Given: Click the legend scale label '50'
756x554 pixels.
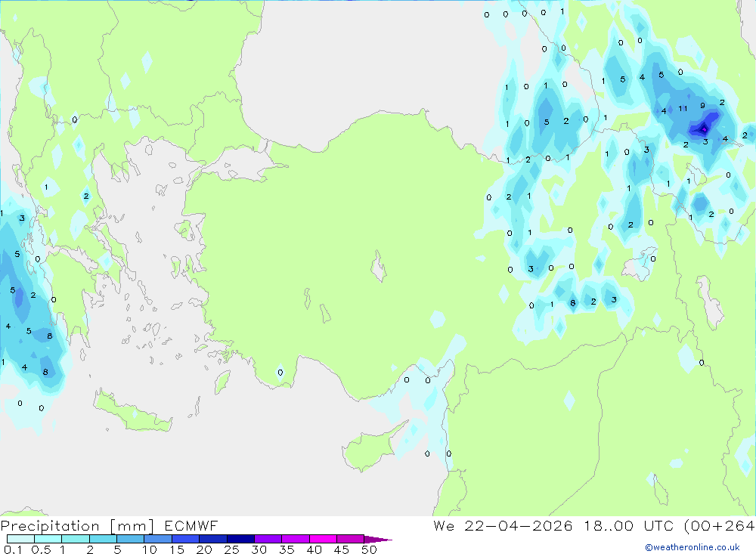Looking at the screenshot, I should click(x=369, y=549).
